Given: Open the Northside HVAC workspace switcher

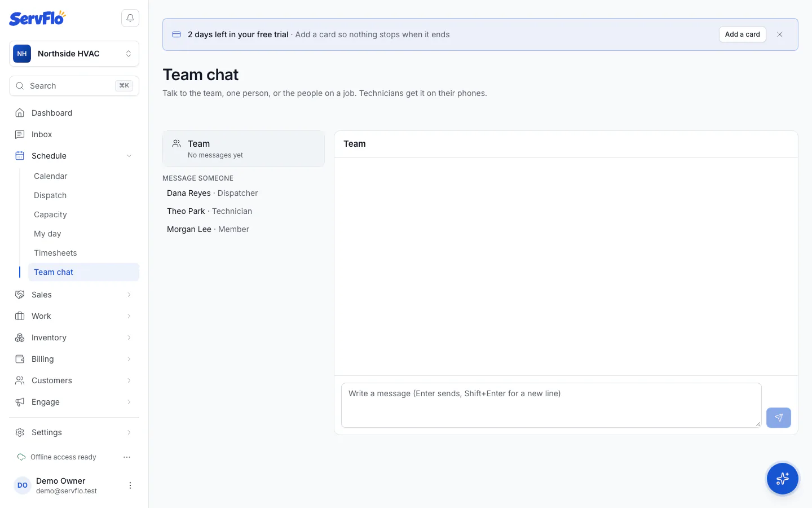Looking at the screenshot, I should (x=74, y=54).
